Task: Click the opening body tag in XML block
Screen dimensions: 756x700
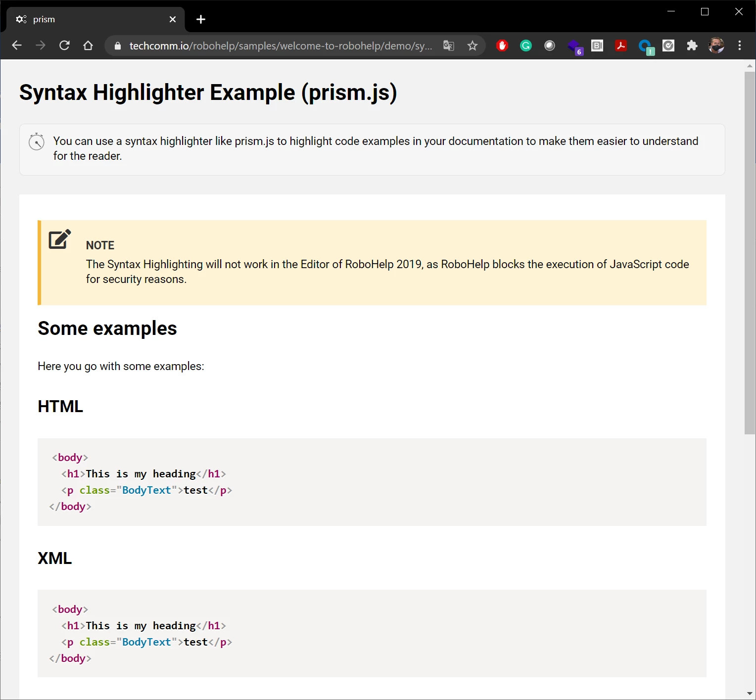Action: [x=70, y=609]
